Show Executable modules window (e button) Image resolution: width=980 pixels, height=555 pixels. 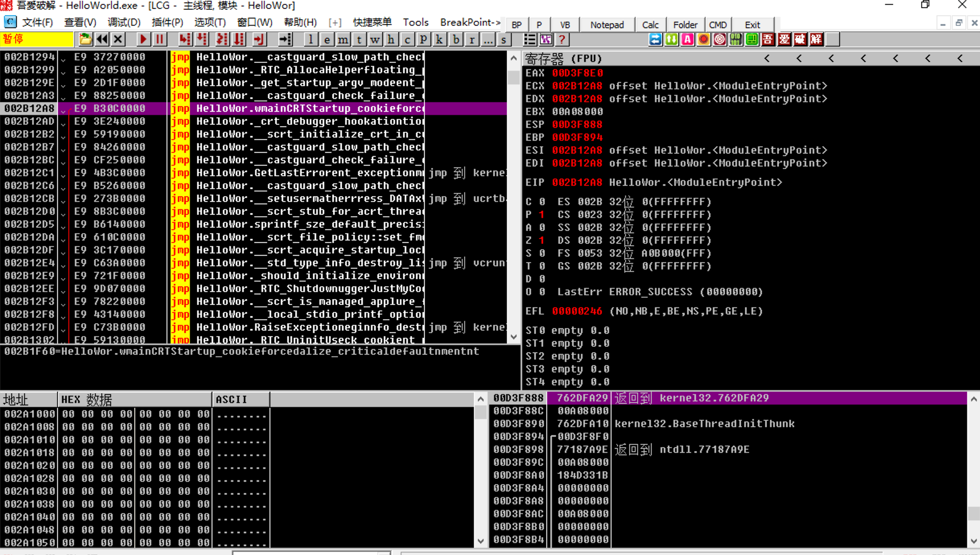(x=327, y=39)
